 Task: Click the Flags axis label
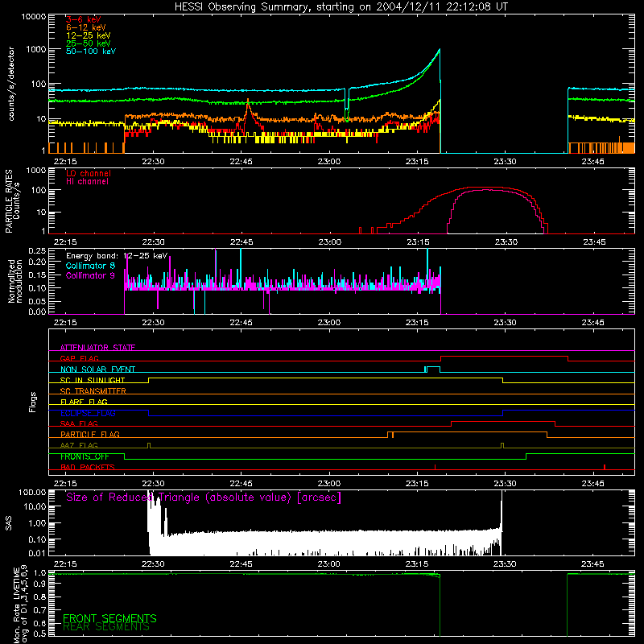[33, 402]
